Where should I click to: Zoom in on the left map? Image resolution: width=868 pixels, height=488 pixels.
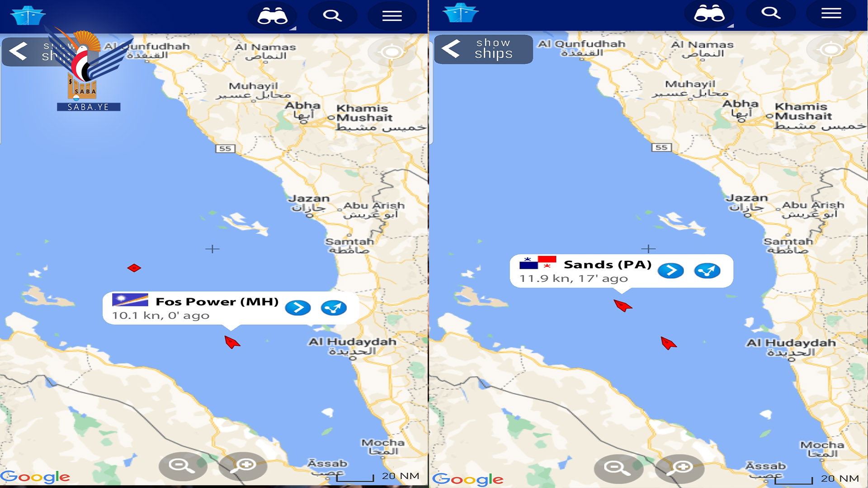pyautogui.click(x=243, y=466)
